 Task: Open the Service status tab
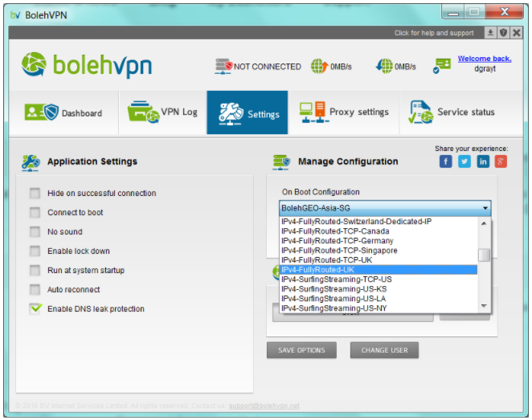pyautogui.click(x=461, y=112)
